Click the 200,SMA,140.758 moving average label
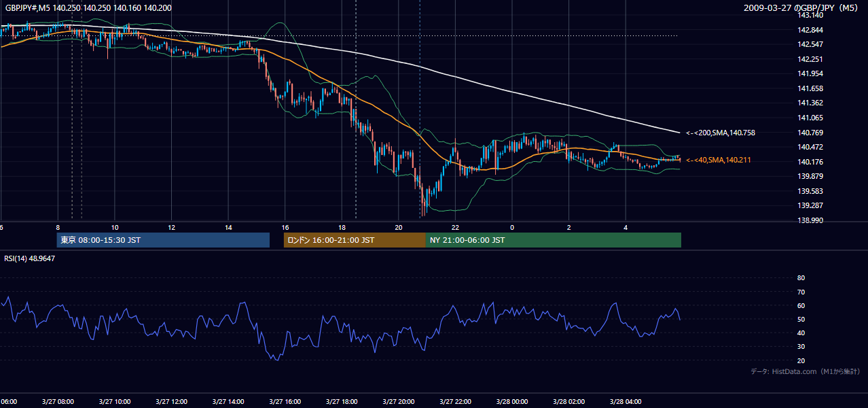 pyautogui.click(x=721, y=133)
